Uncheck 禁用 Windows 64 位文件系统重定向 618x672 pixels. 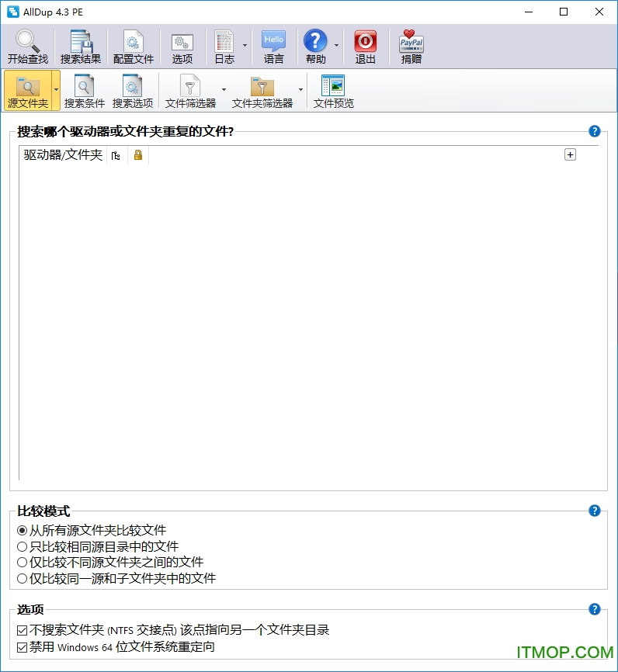(23, 646)
